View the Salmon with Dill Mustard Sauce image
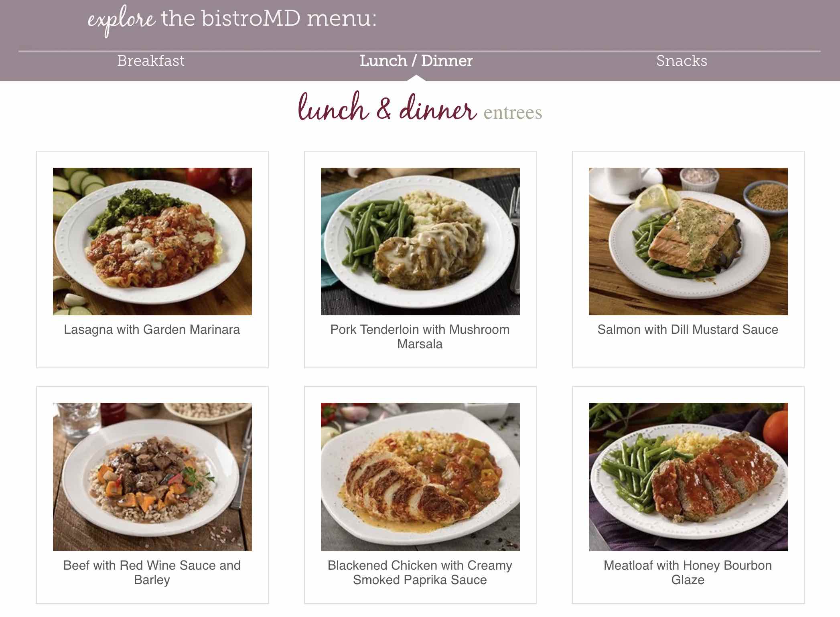840x617 pixels. tap(688, 241)
